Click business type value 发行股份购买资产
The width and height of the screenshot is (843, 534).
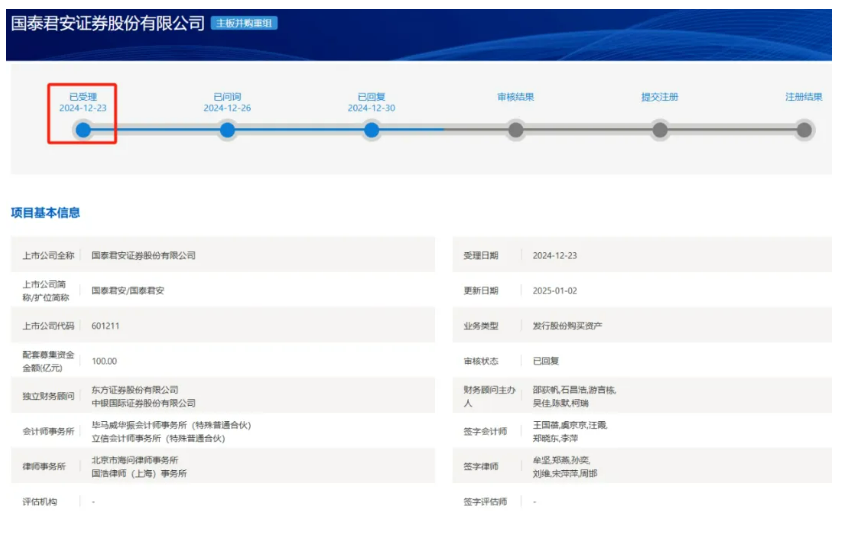tap(567, 326)
